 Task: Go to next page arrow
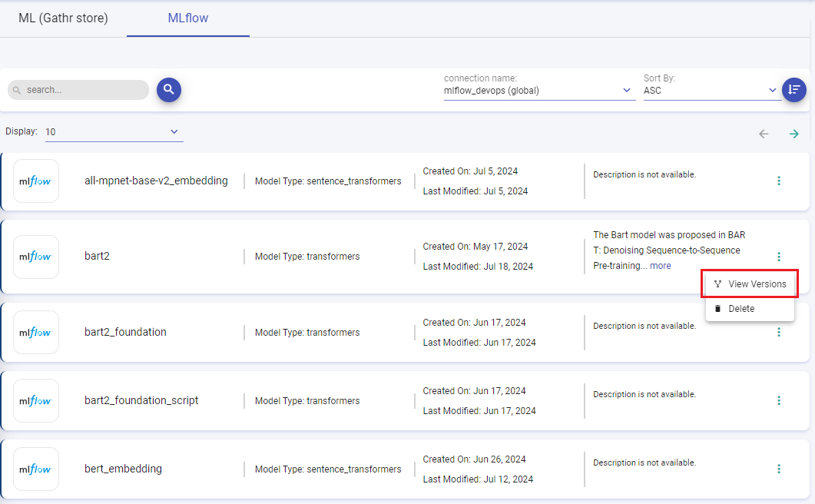pyautogui.click(x=793, y=134)
